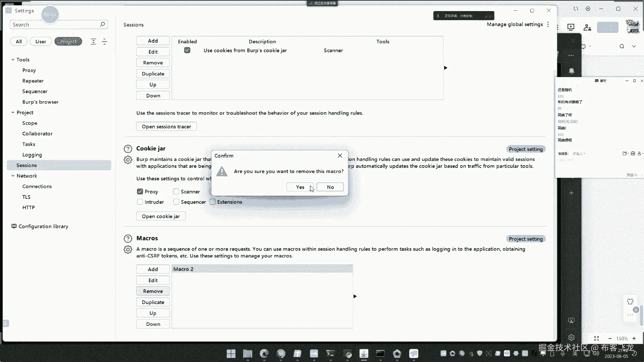
Task: Collapse the Network tree section
Action: tap(13, 176)
